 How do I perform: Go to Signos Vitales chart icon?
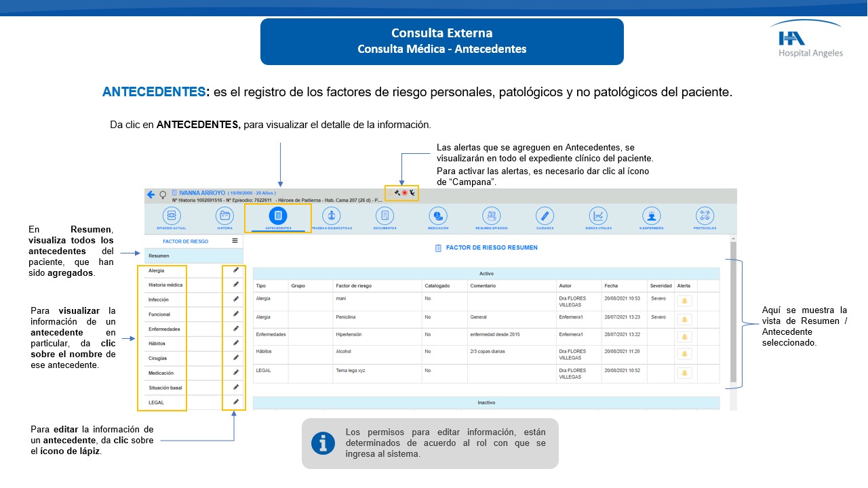598,216
